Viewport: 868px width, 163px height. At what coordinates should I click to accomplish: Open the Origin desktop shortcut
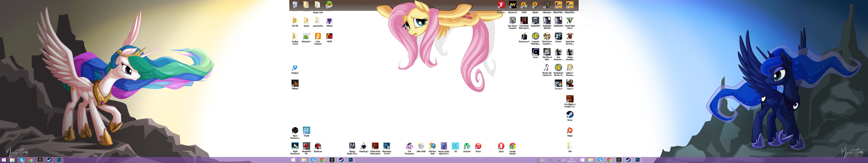[569, 131]
